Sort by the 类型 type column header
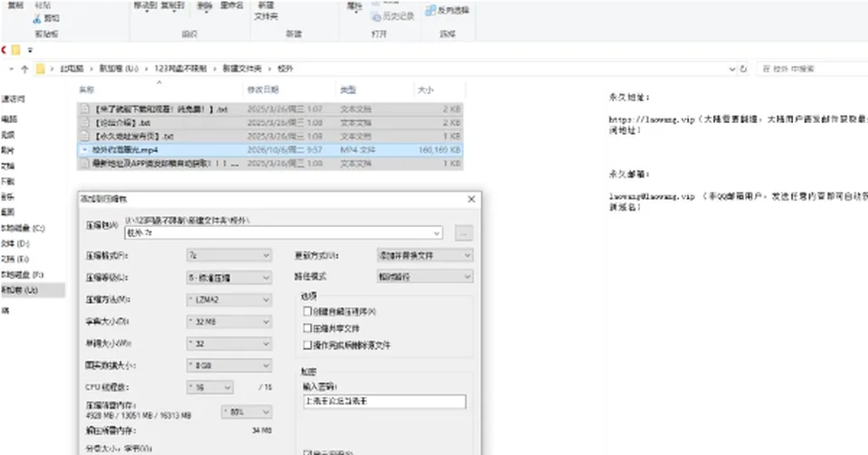868x455 pixels. (347, 90)
